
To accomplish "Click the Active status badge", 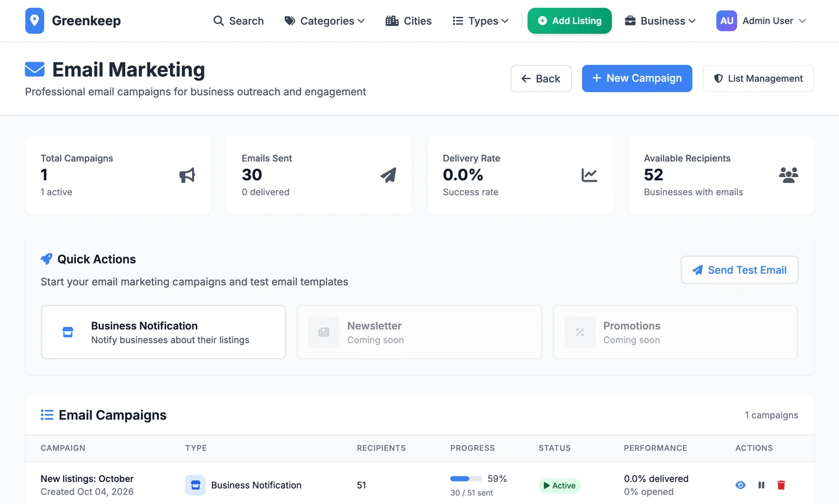I will pyautogui.click(x=559, y=485).
